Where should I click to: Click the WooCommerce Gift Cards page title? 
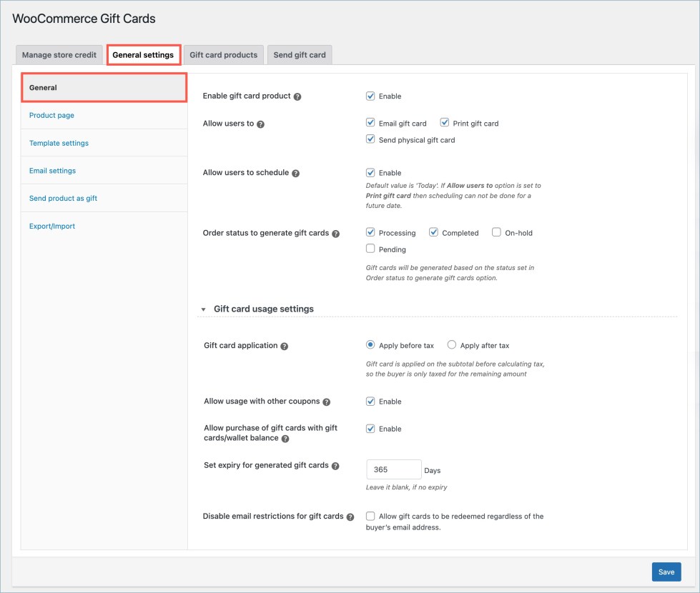pos(84,19)
